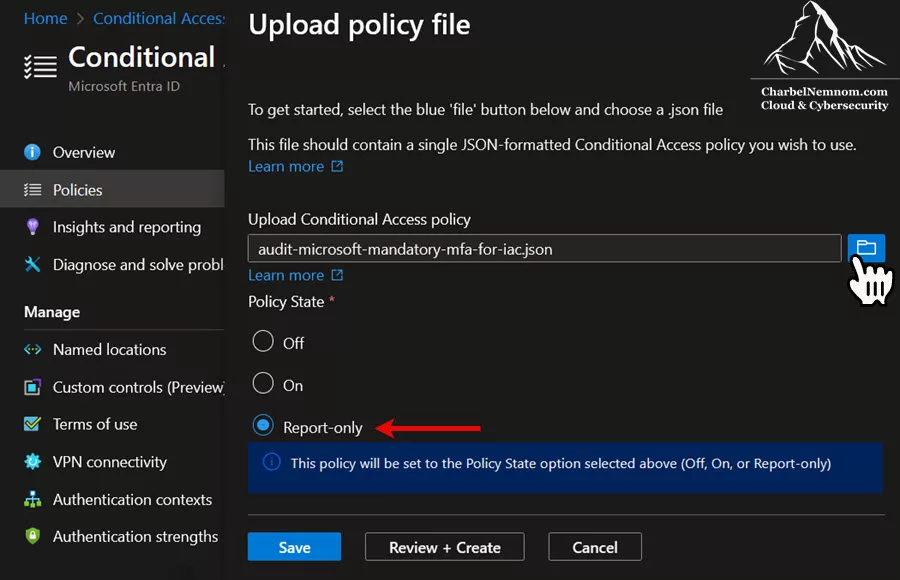This screenshot has height=580, width=900.
Task: Follow the Conditional Access breadcrumb link
Action: pyautogui.click(x=158, y=18)
